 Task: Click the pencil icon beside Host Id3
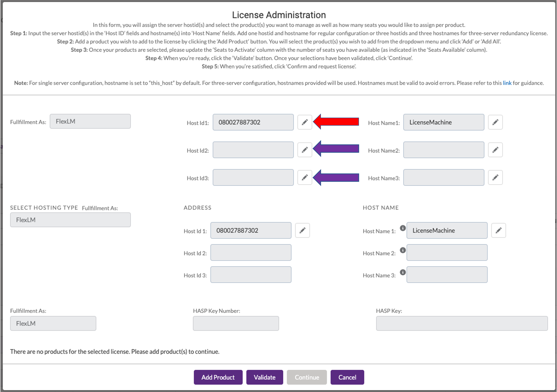305,177
